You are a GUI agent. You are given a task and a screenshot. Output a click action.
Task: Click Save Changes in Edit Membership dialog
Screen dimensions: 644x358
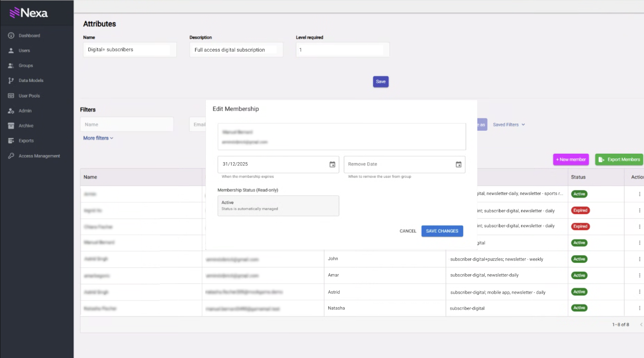(x=442, y=231)
